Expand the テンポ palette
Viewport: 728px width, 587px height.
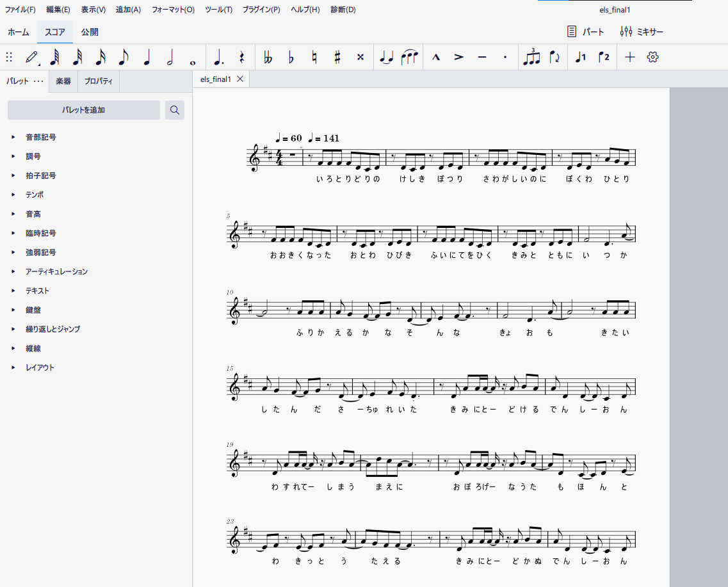point(13,195)
